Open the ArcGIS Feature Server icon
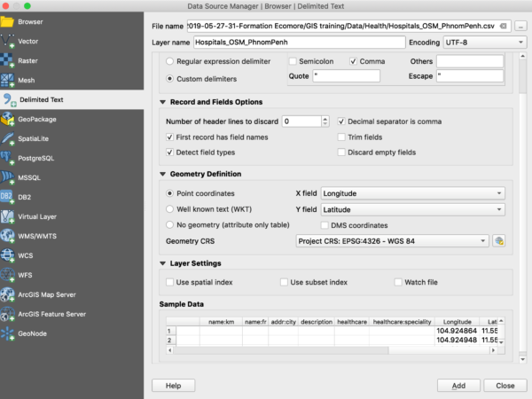Image resolution: width=532 pixels, height=399 pixels. (7, 314)
